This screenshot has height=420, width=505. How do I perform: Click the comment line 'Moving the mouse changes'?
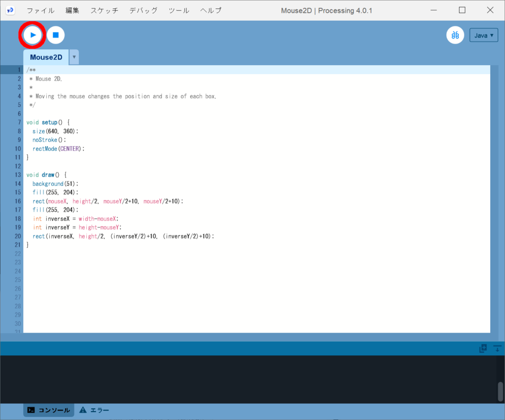click(122, 96)
